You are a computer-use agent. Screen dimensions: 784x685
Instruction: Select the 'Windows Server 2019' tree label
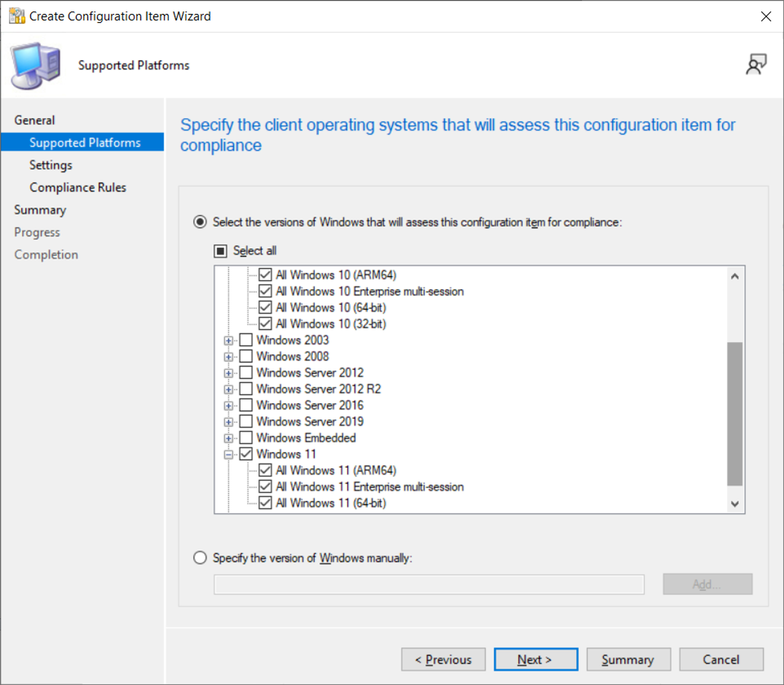[310, 421]
